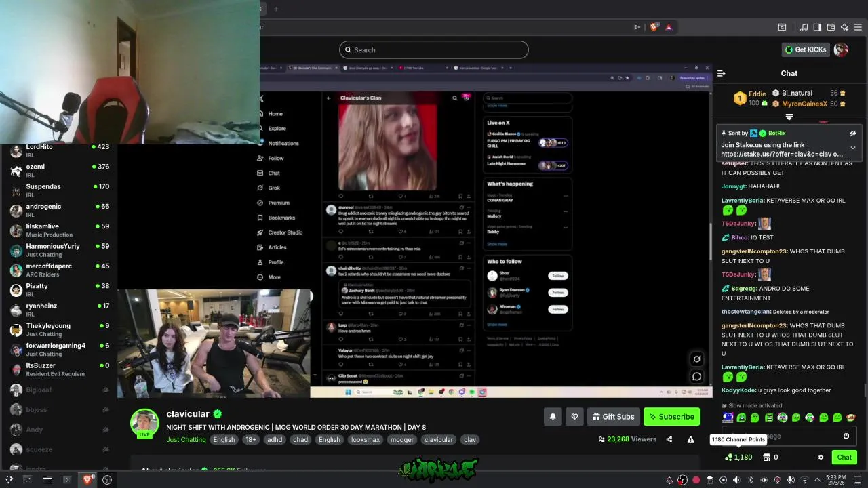Click MyronGainesX name in the leaderboard
Screen dimensions: 868x488
[804, 104]
